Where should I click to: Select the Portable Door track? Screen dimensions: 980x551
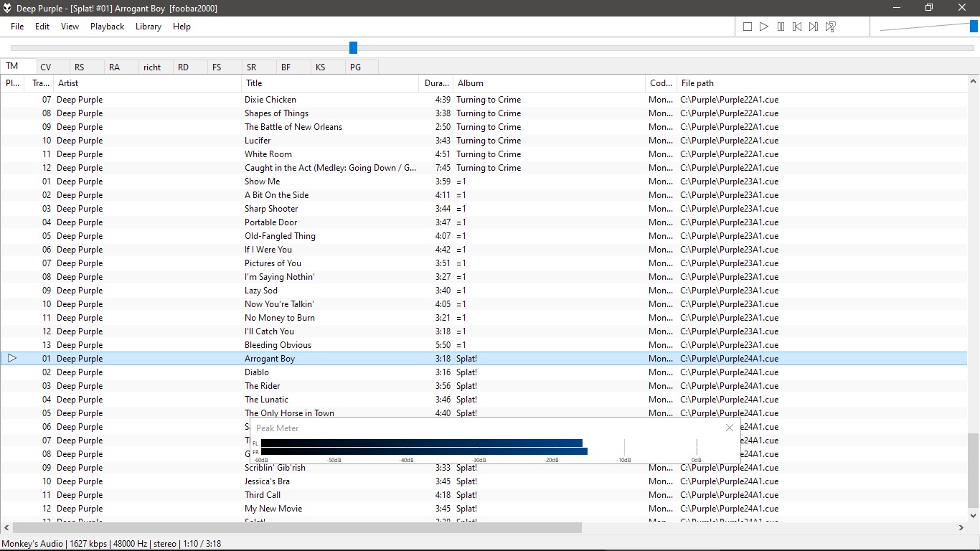coord(484,222)
